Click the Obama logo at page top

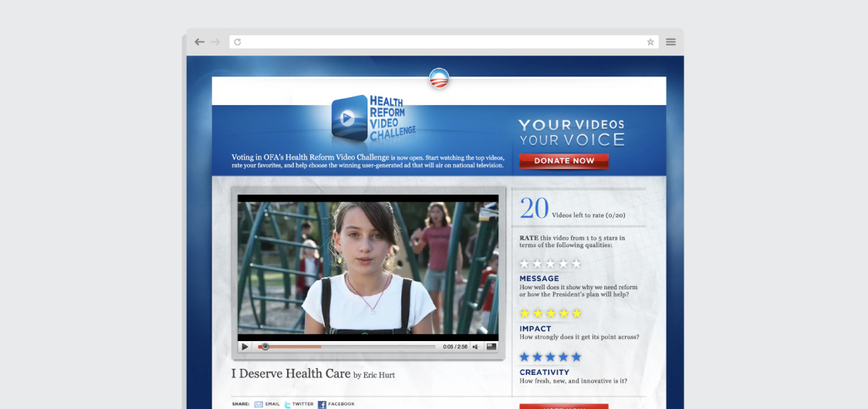[x=439, y=79]
